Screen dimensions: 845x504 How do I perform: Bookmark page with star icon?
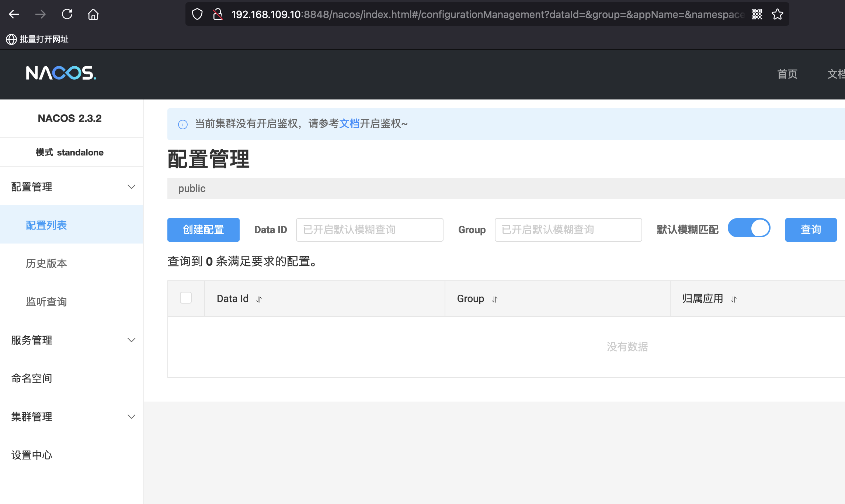coord(777,14)
